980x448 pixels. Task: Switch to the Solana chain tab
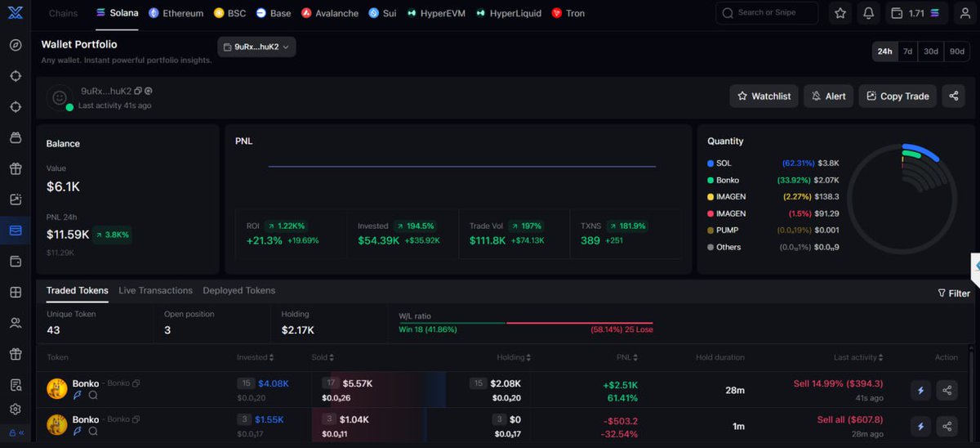(117, 13)
